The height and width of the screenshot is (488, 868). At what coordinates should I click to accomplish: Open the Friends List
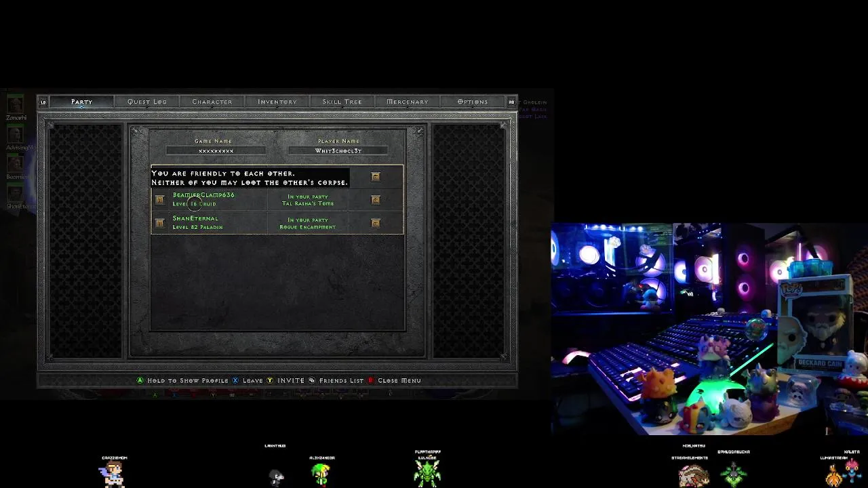click(341, 380)
